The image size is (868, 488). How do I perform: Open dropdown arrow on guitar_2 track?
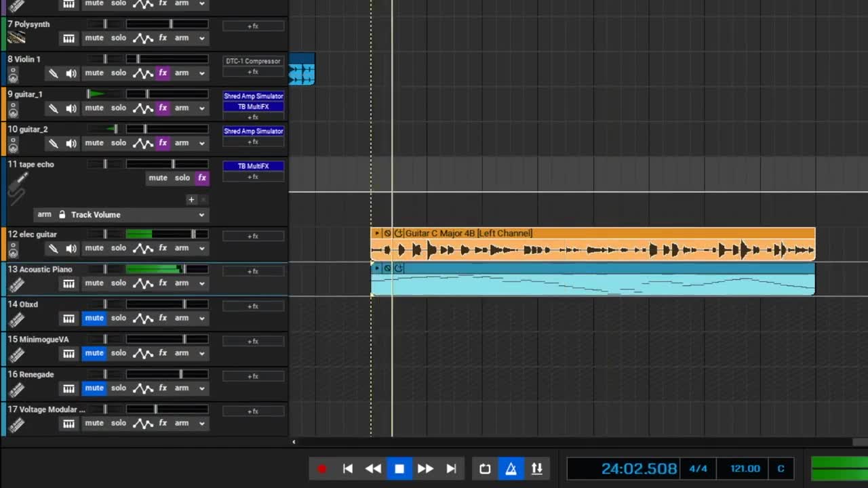[201, 144]
